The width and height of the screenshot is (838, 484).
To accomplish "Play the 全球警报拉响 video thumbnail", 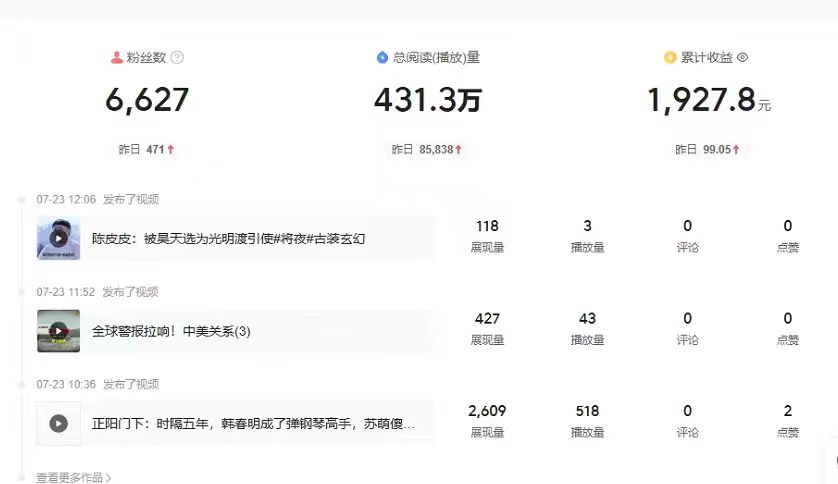I will click(x=58, y=331).
